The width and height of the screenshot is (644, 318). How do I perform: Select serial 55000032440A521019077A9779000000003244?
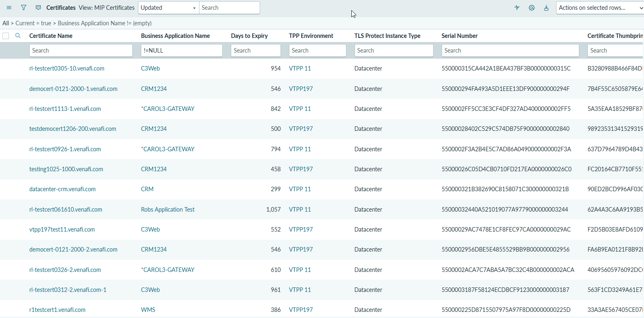coord(505,210)
